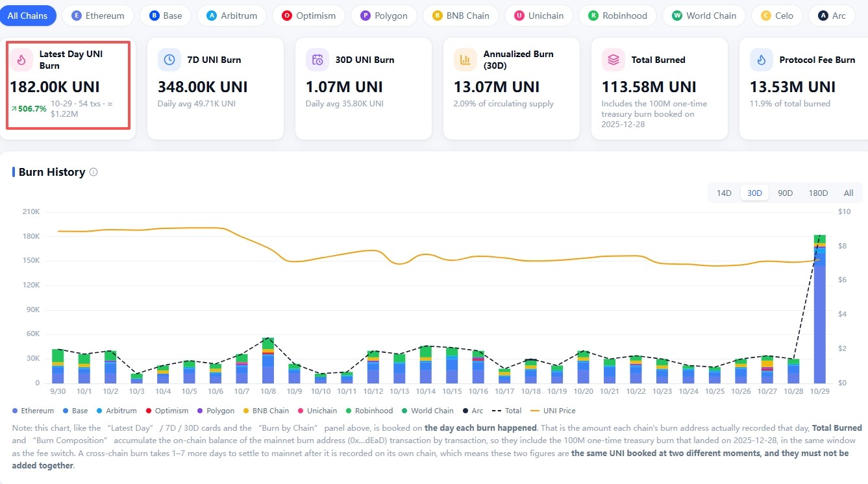Toggle Unichain series in chart legend

tap(317, 411)
